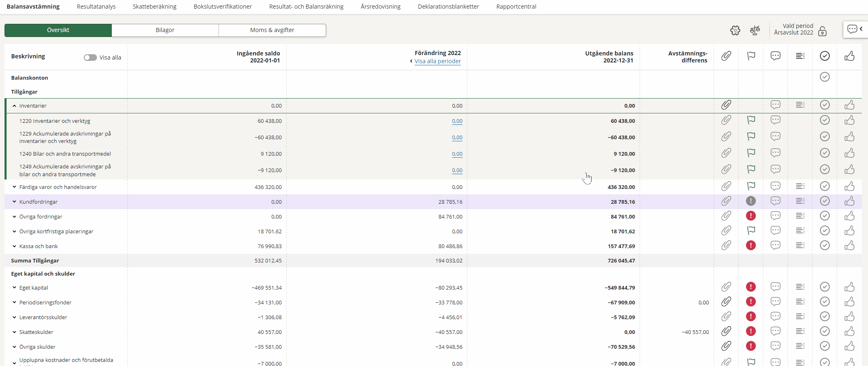Click the balance scale icon
The image size is (868, 366).
[x=755, y=30]
